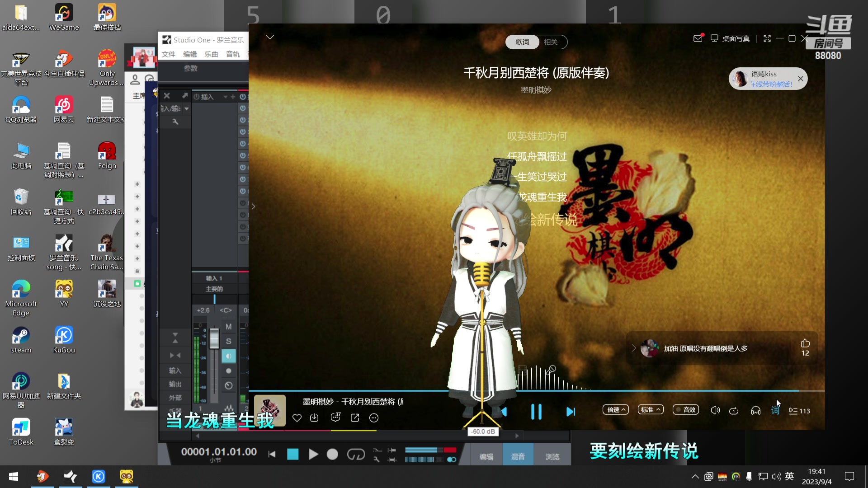Click the 混音 mix button
The image size is (868, 488).
coord(518,456)
